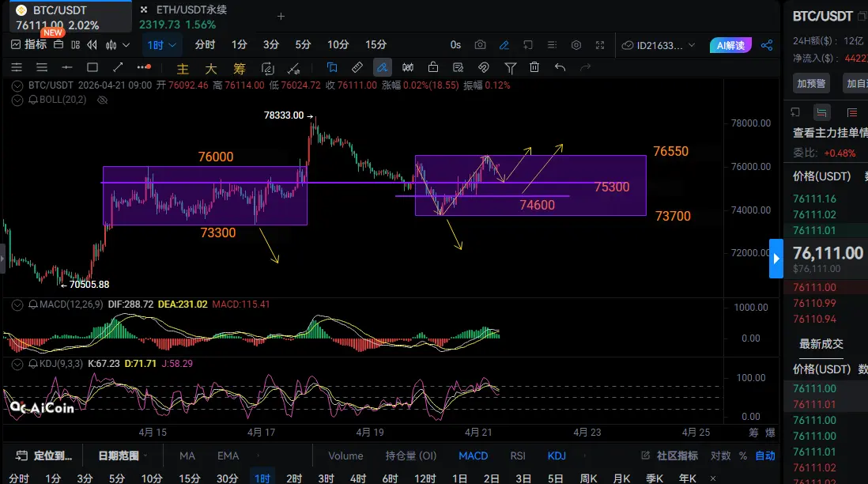The image size is (868, 484).
Task: Open the 指标 indicators panel
Action: [x=28, y=44]
